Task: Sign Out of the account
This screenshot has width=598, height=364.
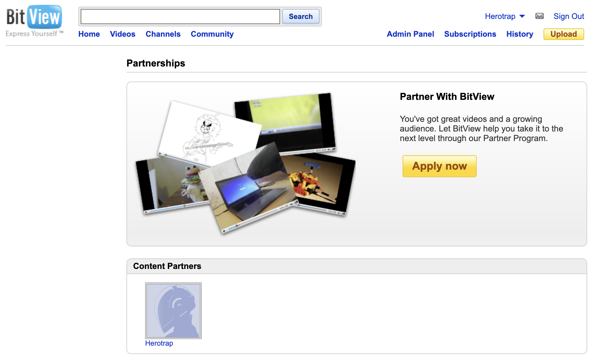Action: pos(568,16)
